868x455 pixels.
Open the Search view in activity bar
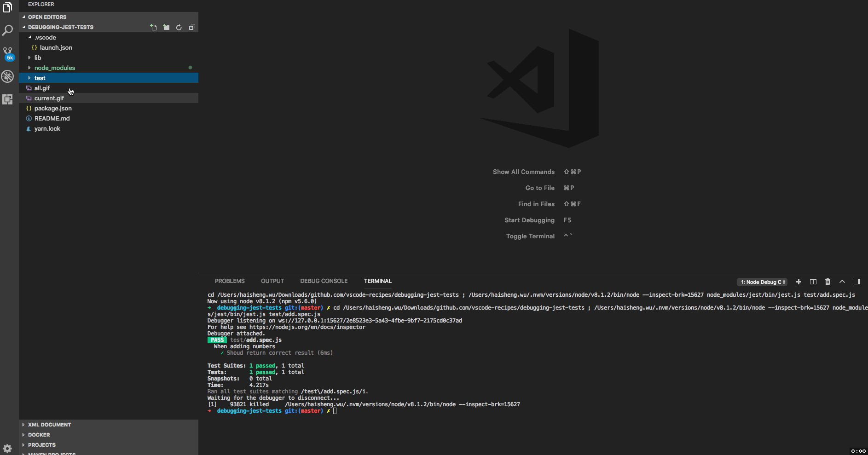pos(7,30)
